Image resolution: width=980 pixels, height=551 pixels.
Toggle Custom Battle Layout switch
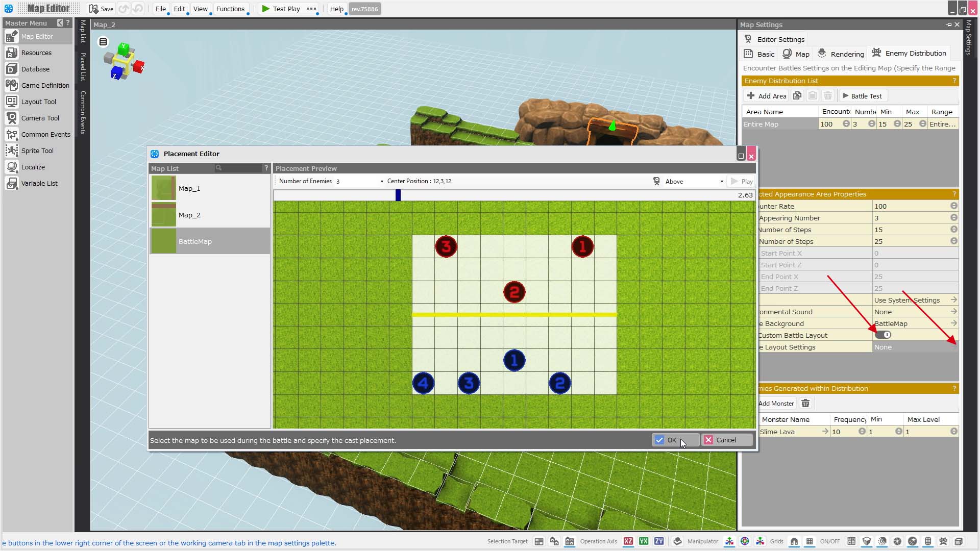pyautogui.click(x=883, y=335)
